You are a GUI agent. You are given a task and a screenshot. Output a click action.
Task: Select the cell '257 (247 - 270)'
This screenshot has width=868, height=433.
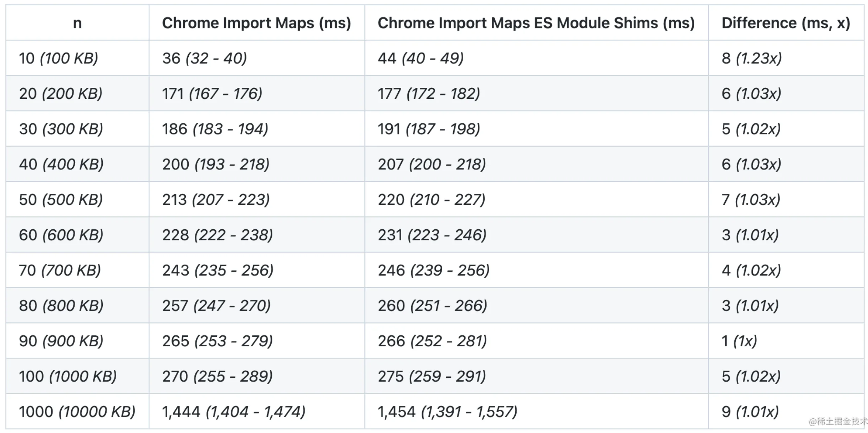point(257,305)
